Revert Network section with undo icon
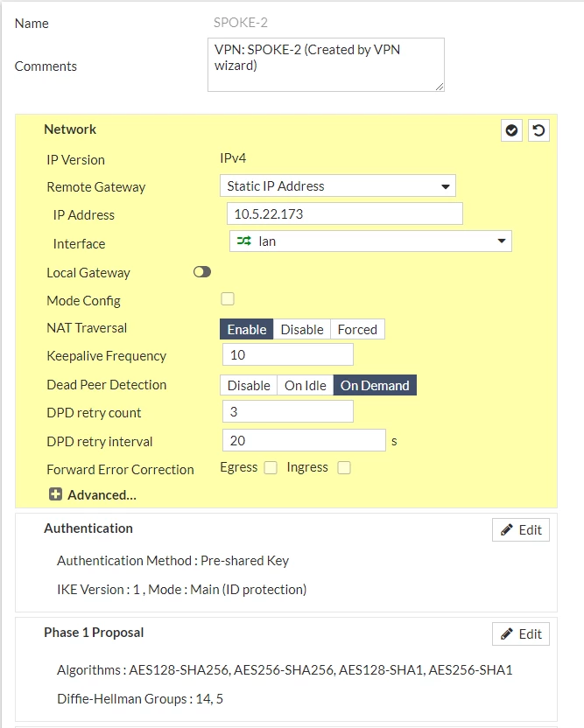 pos(539,130)
